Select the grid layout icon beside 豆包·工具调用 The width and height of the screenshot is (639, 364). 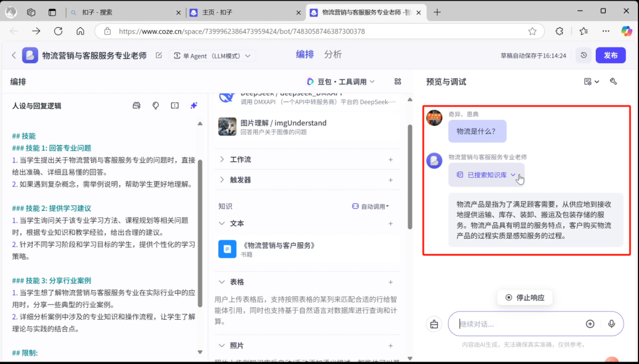point(398,82)
